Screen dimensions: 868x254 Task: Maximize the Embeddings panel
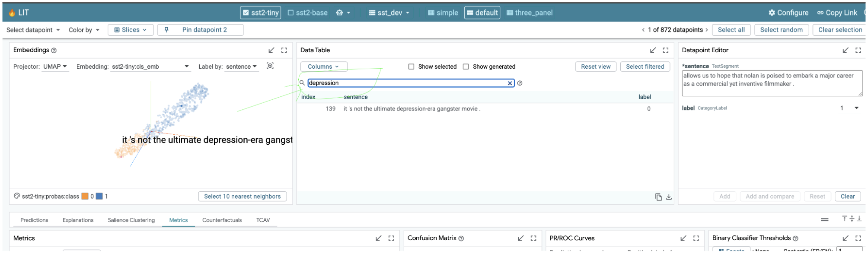coord(284,50)
